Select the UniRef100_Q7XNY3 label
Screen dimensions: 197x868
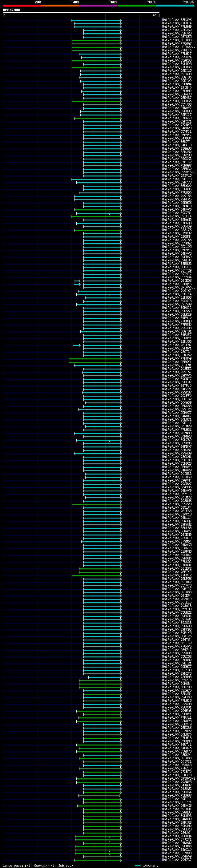177,125
